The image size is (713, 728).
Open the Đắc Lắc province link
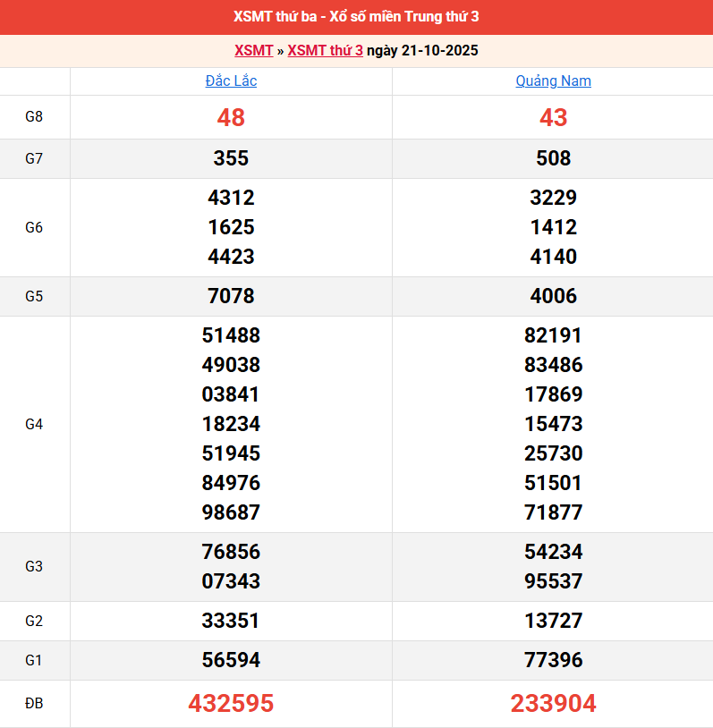231,81
